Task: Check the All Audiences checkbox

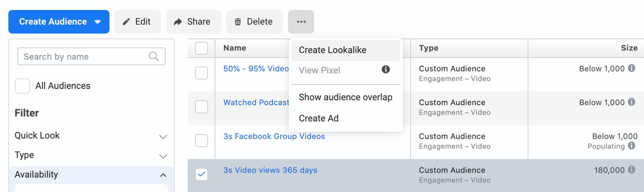Action: 23,86
